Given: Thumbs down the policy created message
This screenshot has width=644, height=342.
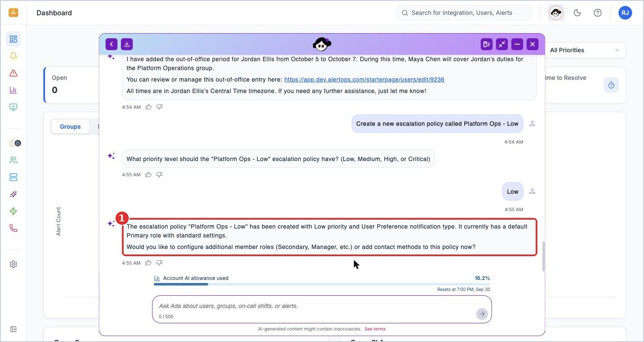Looking at the screenshot, I should click(x=159, y=263).
